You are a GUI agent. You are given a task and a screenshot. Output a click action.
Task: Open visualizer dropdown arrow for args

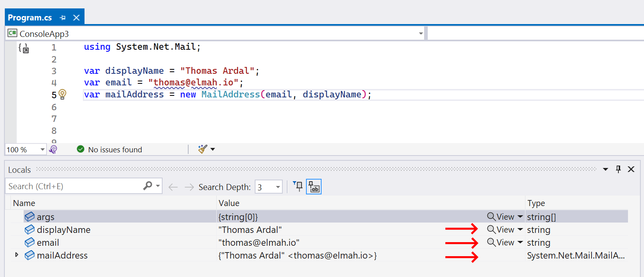tap(520, 216)
